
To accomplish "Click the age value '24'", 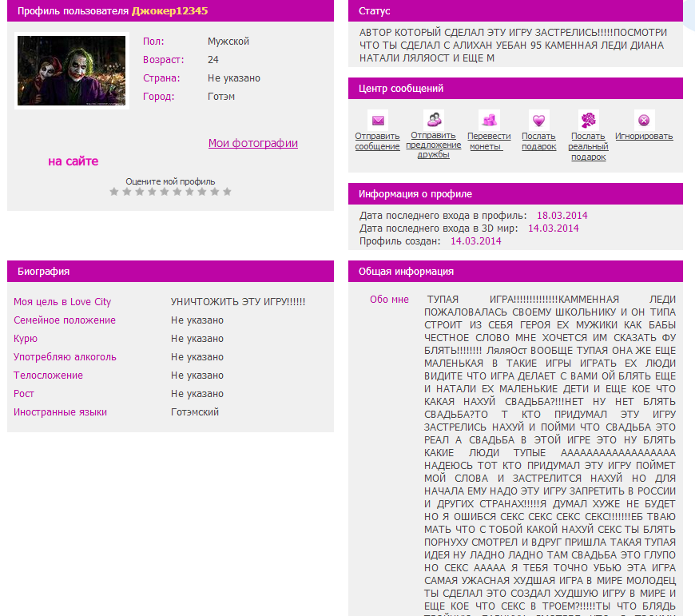I will point(213,60).
